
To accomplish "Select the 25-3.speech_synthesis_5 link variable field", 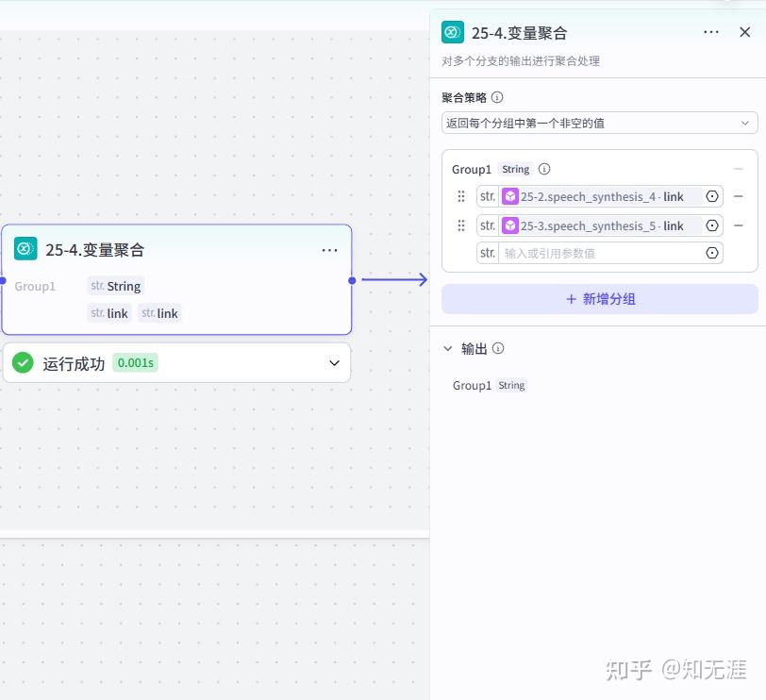I will point(600,225).
